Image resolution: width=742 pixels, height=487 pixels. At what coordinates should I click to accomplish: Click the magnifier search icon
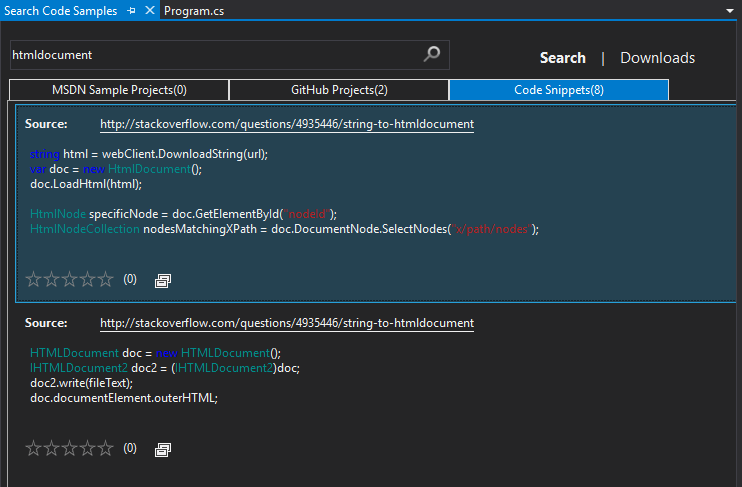(432, 54)
